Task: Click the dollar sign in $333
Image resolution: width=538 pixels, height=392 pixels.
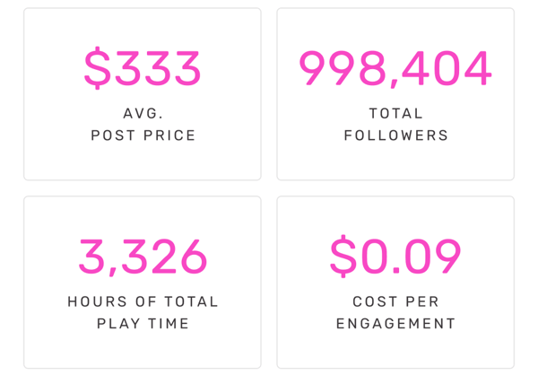Action: 98,67
